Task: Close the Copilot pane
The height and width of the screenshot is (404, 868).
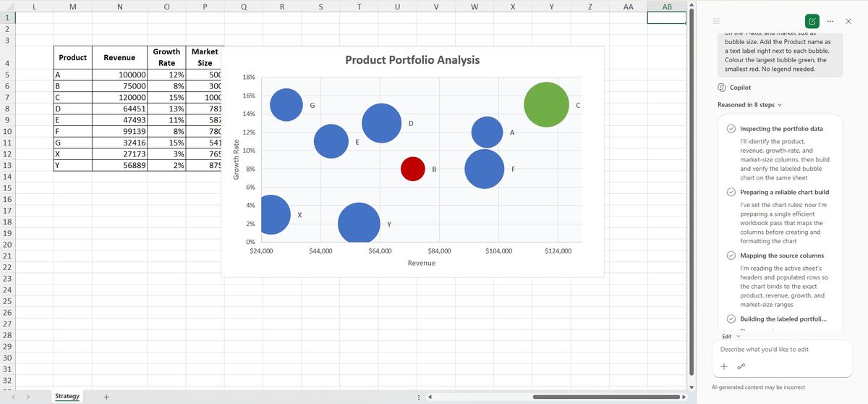Action: coord(848,20)
